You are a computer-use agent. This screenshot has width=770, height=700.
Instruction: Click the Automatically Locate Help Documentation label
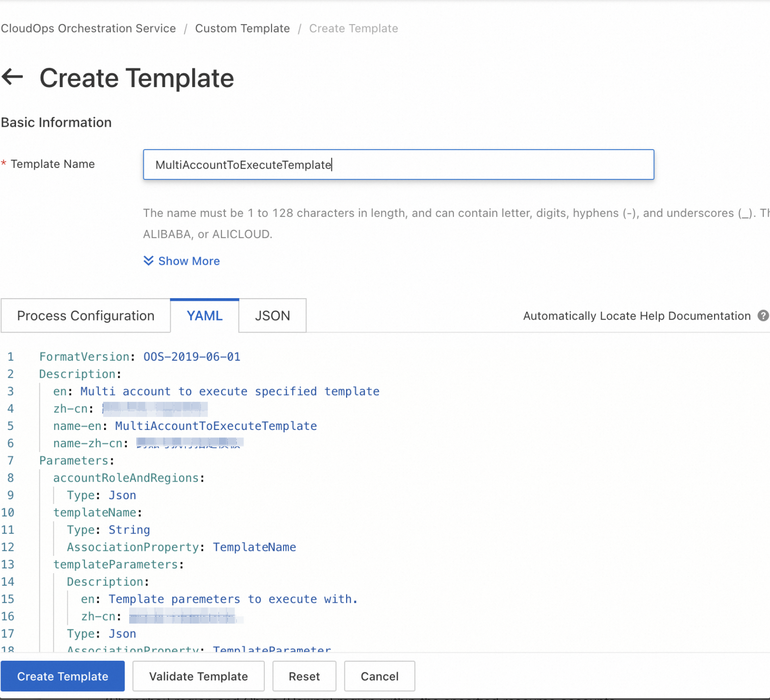[x=636, y=316]
